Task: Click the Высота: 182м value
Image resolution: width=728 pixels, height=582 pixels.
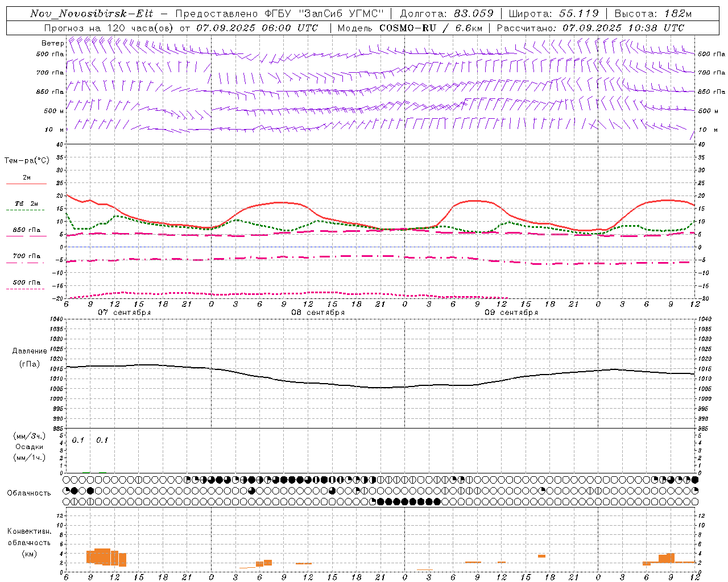Action: [x=653, y=14]
